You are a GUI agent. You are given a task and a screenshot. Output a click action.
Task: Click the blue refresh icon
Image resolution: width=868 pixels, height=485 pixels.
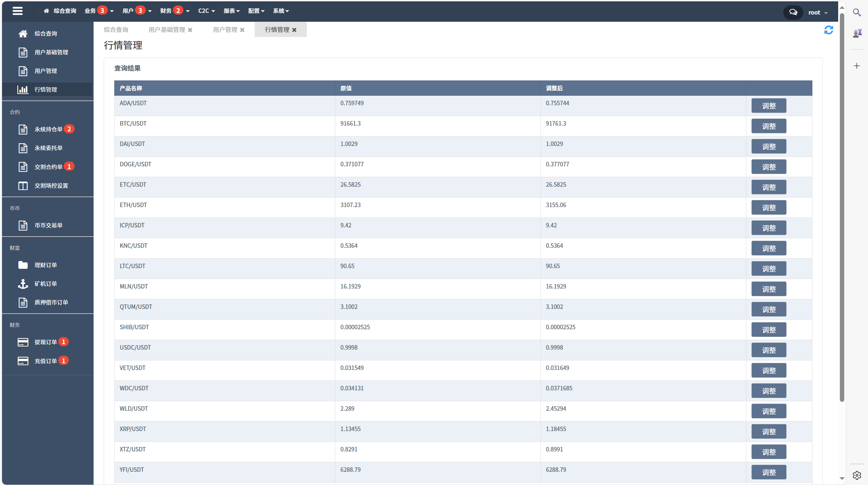tap(828, 30)
